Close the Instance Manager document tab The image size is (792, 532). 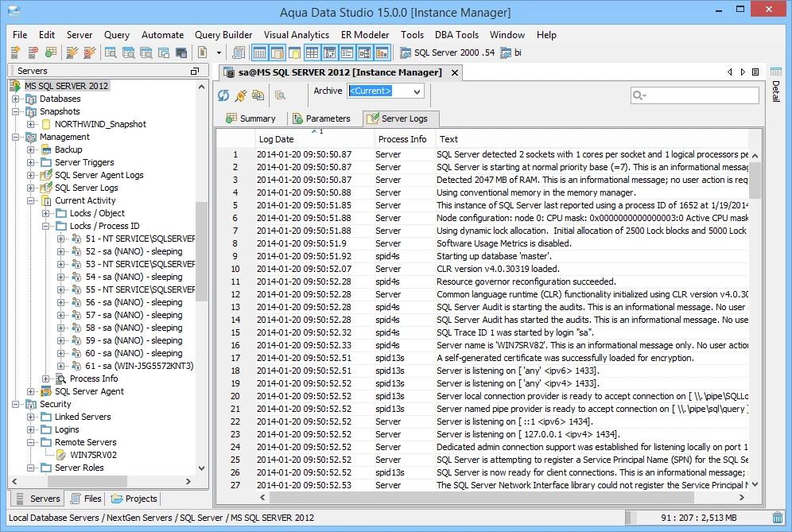pos(455,72)
